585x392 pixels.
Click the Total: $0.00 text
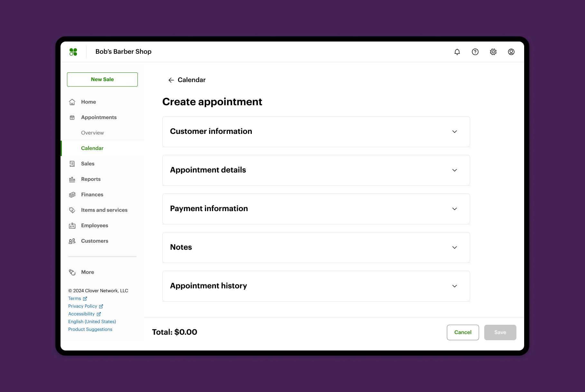[x=175, y=332]
